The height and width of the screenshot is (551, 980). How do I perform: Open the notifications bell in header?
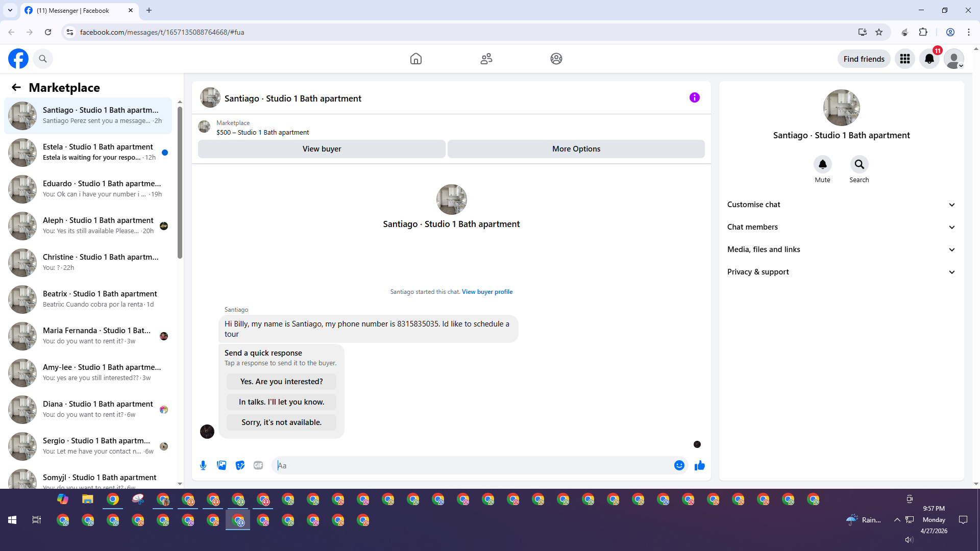pyautogui.click(x=929, y=59)
